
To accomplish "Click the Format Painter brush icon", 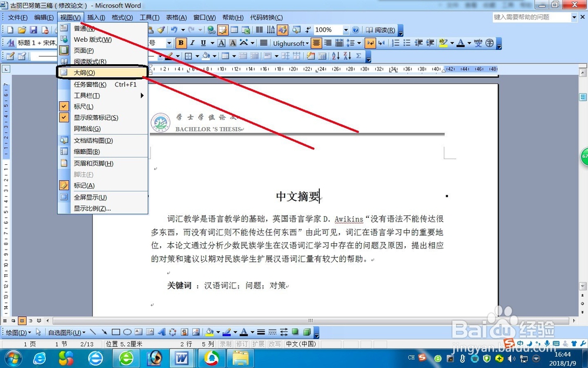I will tap(161, 29).
